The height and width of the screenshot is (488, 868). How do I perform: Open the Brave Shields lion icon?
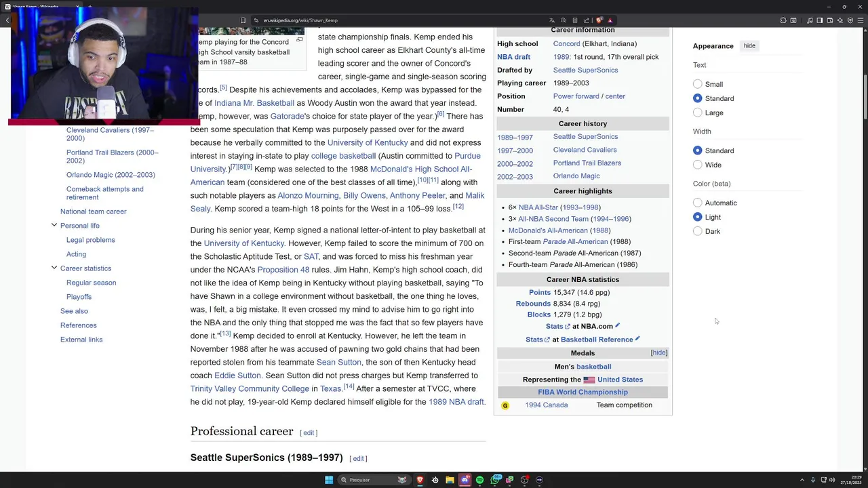click(x=599, y=20)
